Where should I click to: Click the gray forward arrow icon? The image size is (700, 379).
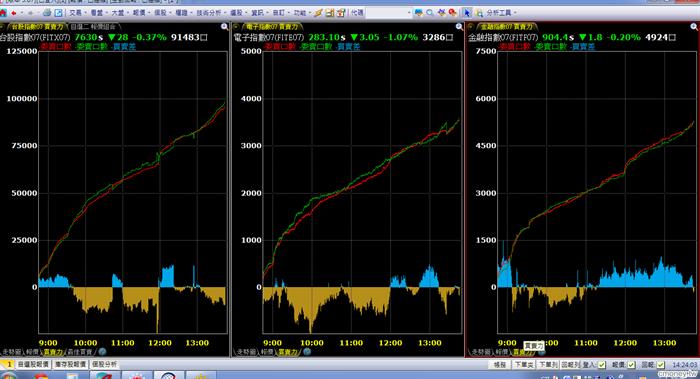31,13
